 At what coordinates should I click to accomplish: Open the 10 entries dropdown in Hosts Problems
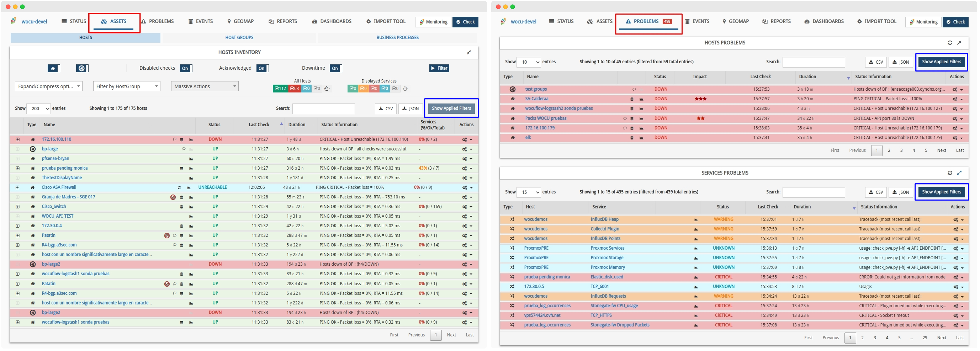point(529,62)
